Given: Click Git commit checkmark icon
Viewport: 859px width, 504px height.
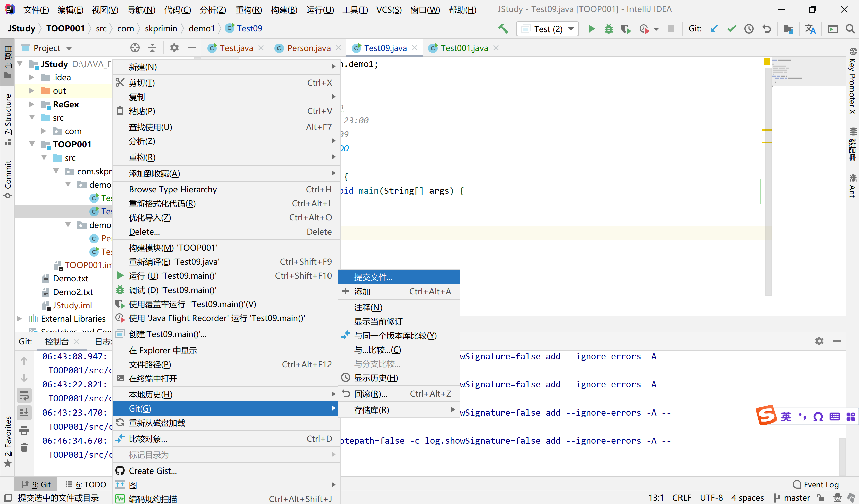Looking at the screenshot, I should (731, 29).
